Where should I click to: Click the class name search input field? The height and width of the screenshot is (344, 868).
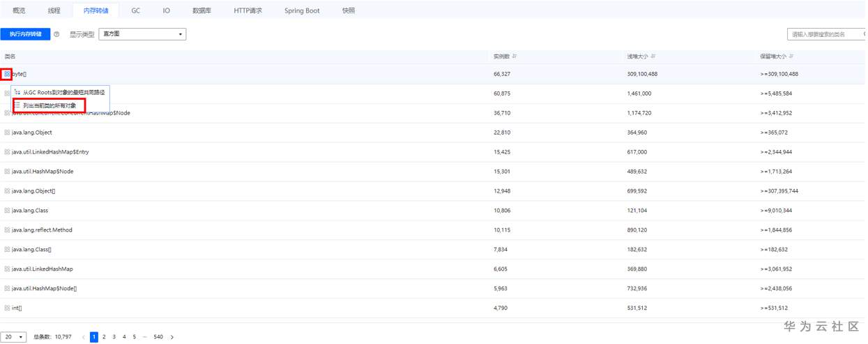[826, 34]
